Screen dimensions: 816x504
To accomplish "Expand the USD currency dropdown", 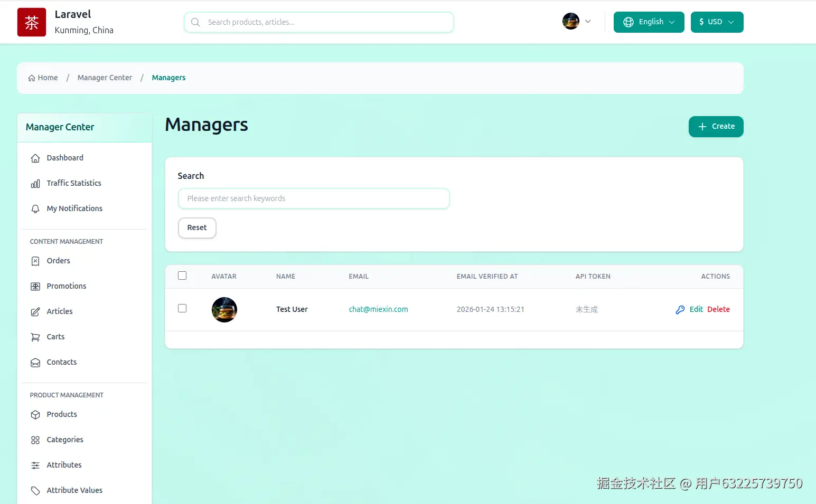I will (x=717, y=22).
